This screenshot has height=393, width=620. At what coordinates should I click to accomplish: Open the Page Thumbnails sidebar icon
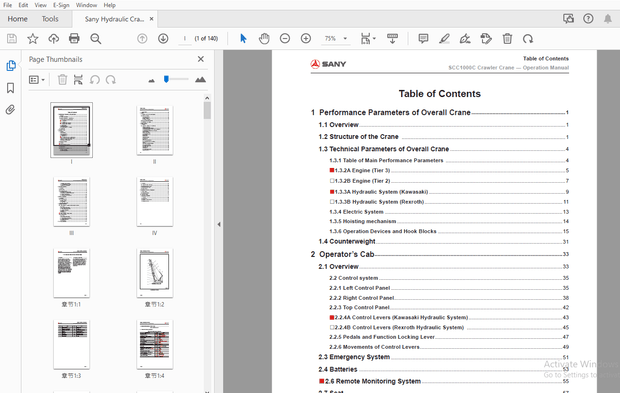(11, 66)
